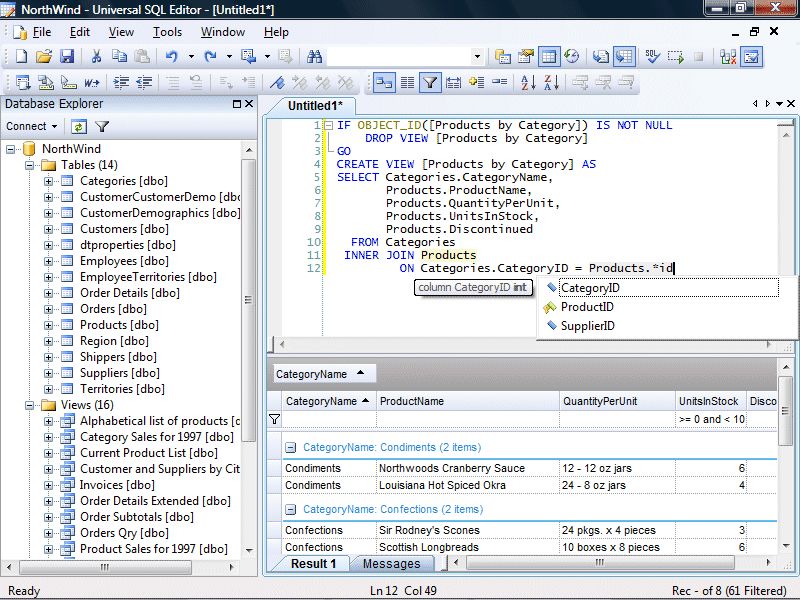
Task: Click the results grid horizontal scrollbar
Action: coord(600,564)
